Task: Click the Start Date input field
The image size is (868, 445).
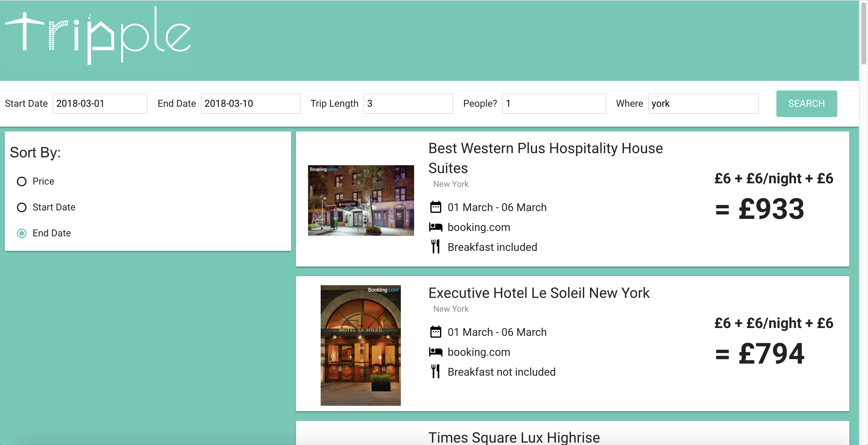Action: coord(100,103)
